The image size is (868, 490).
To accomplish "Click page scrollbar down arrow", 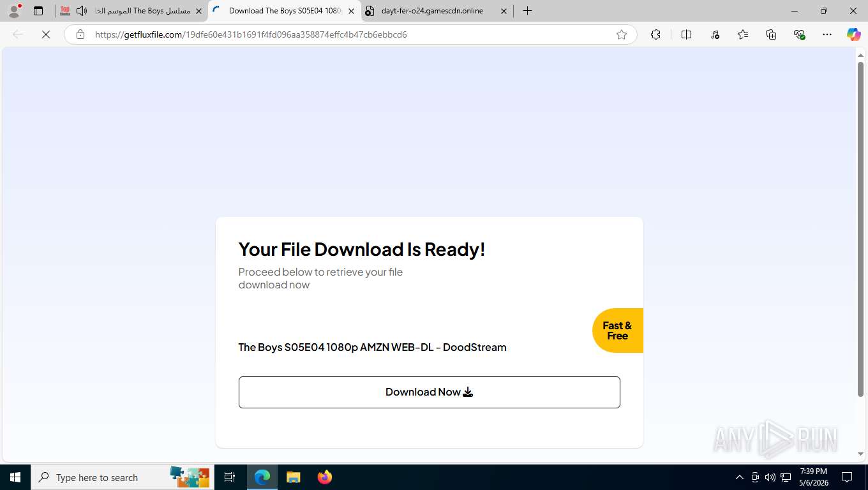I will pos(860,454).
